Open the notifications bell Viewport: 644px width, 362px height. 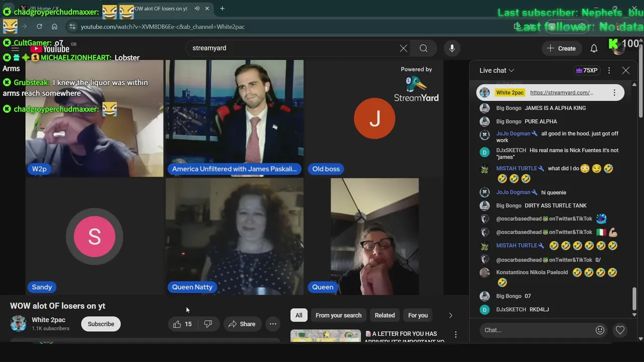pyautogui.click(x=594, y=48)
